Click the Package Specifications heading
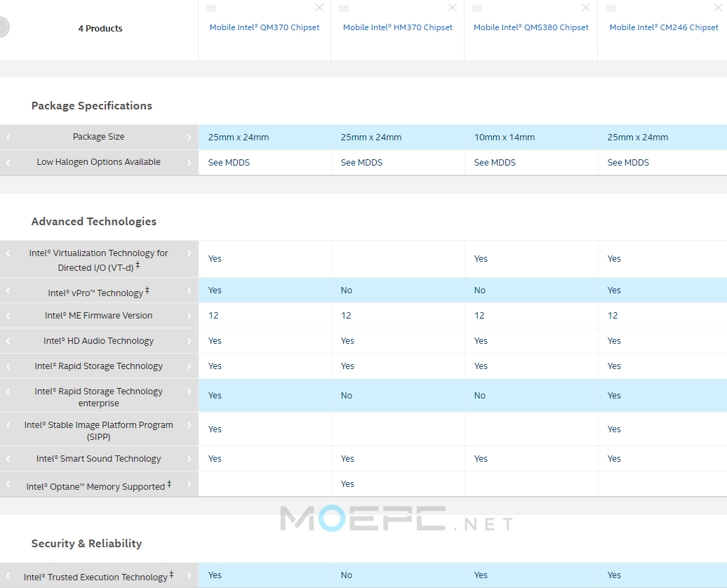Image resolution: width=727 pixels, height=588 pixels. (92, 106)
